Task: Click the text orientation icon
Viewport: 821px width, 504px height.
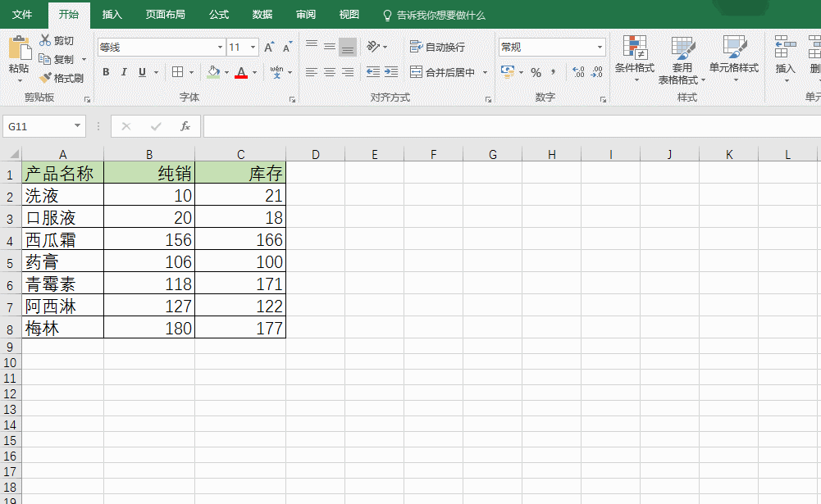Action: click(373, 47)
